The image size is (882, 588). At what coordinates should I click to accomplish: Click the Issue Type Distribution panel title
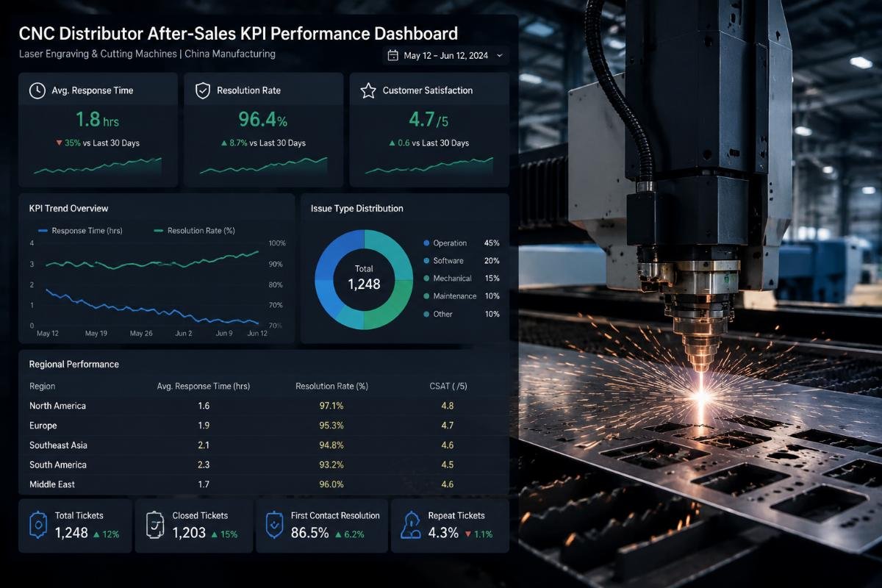click(357, 209)
